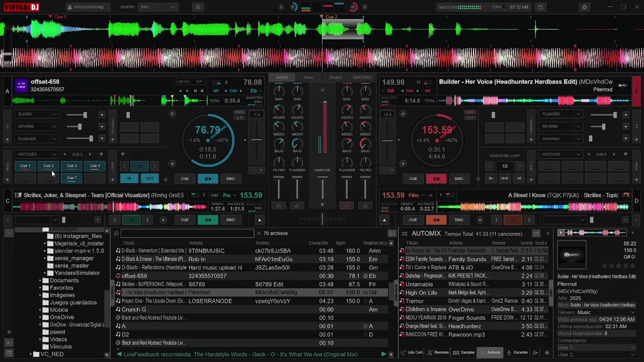This screenshot has width=644, height=362.
Task: Click headphone cue icon highlighted red
Action: [347, 206]
